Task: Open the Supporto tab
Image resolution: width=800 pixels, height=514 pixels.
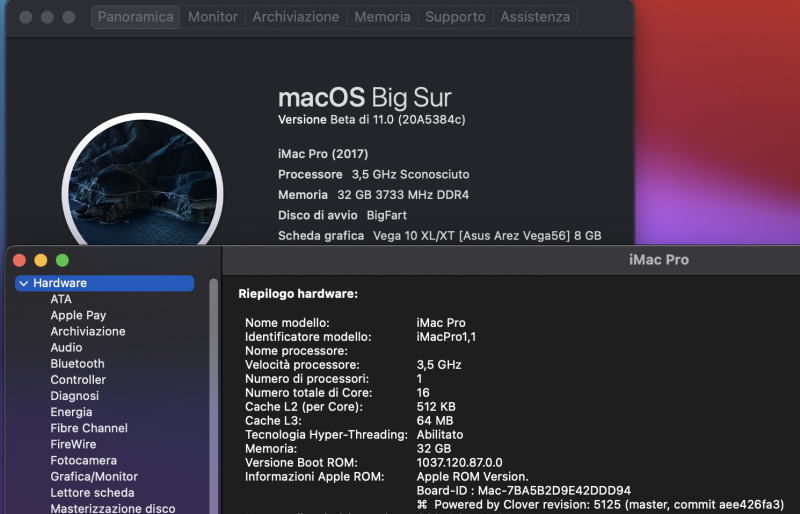Action: [x=456, y=17]
